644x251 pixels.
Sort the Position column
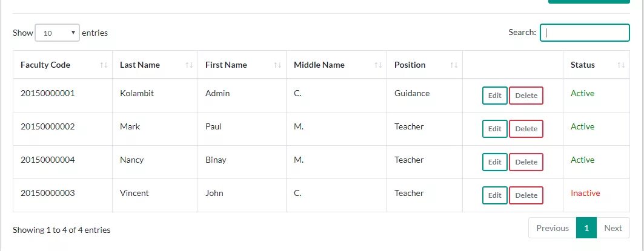[x=454, y=65]
